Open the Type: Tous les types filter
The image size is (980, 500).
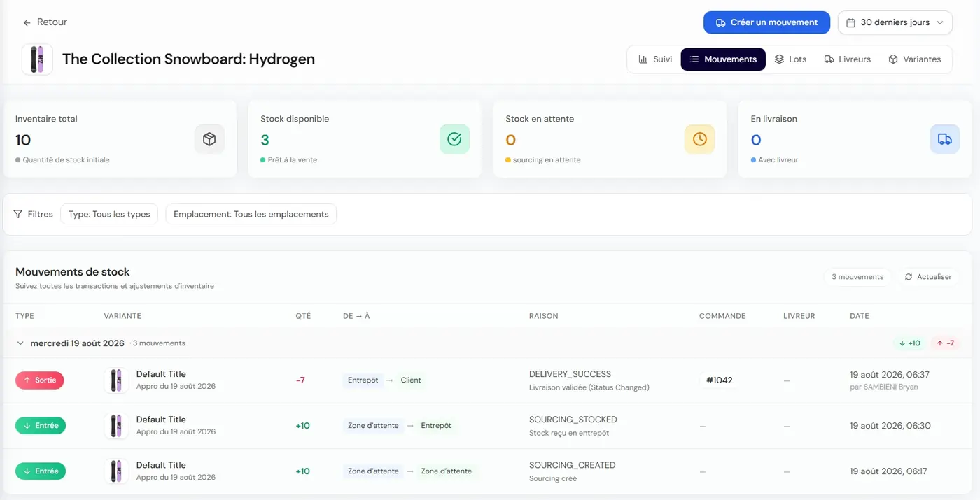tap(109, 214)
